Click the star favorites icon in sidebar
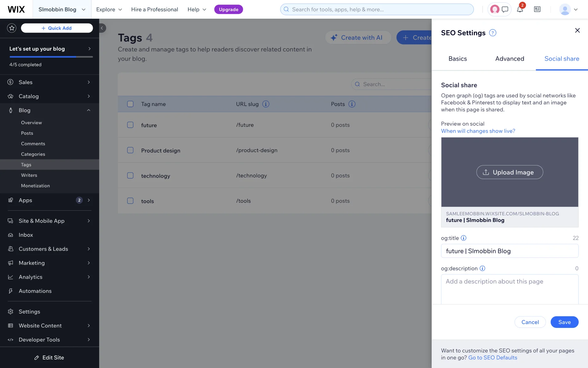This screenshot has width=588, height=368. click(x=12, y=28)
